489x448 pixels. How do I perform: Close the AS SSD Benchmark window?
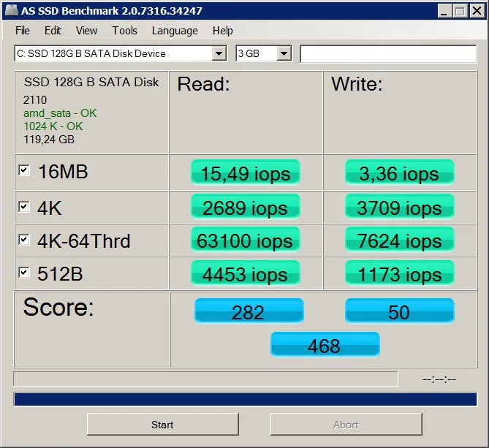[477, 11]
